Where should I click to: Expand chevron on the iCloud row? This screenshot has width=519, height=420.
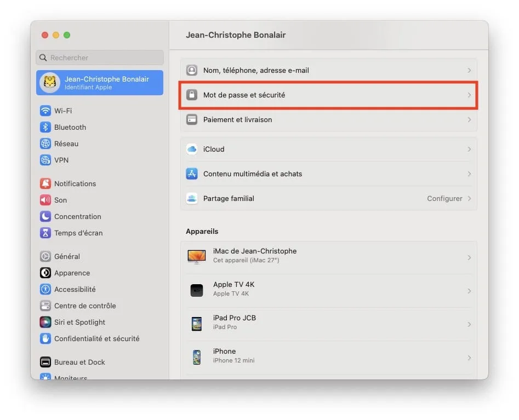pos(469,149)
